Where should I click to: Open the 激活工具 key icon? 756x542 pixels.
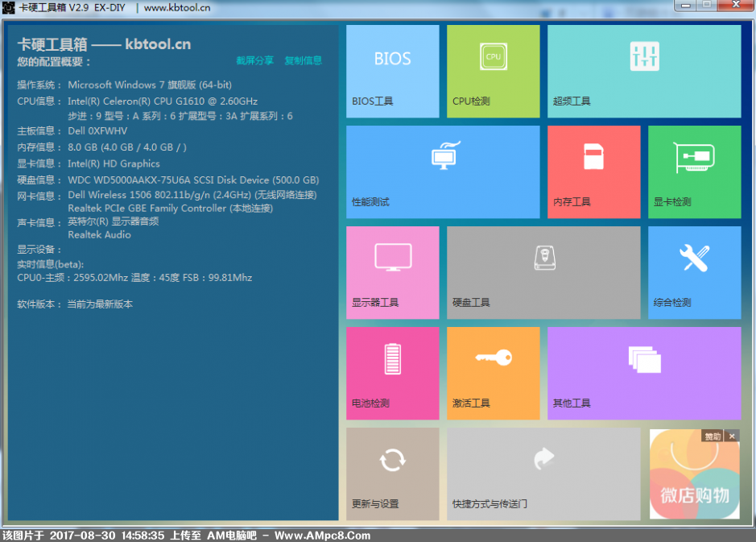(x=494, y=358)
